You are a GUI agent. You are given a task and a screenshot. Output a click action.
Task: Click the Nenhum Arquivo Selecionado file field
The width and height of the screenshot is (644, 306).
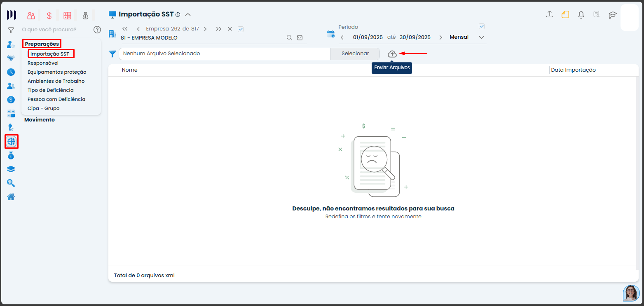[225, 54]
